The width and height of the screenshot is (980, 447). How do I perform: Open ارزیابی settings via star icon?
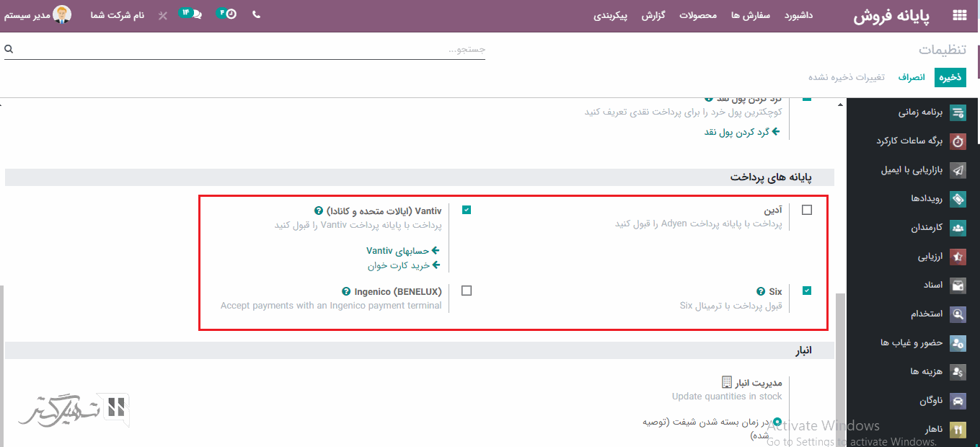tap(958, 257)
